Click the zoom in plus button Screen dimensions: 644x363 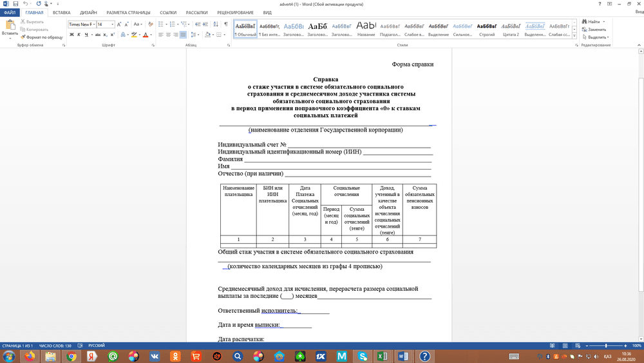click(625, 346)
